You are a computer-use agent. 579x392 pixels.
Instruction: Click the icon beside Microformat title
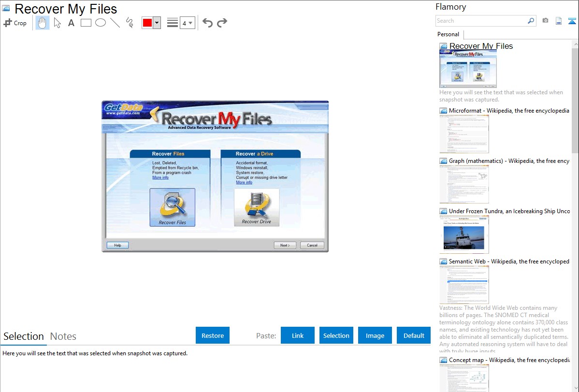tap(443, 111)
